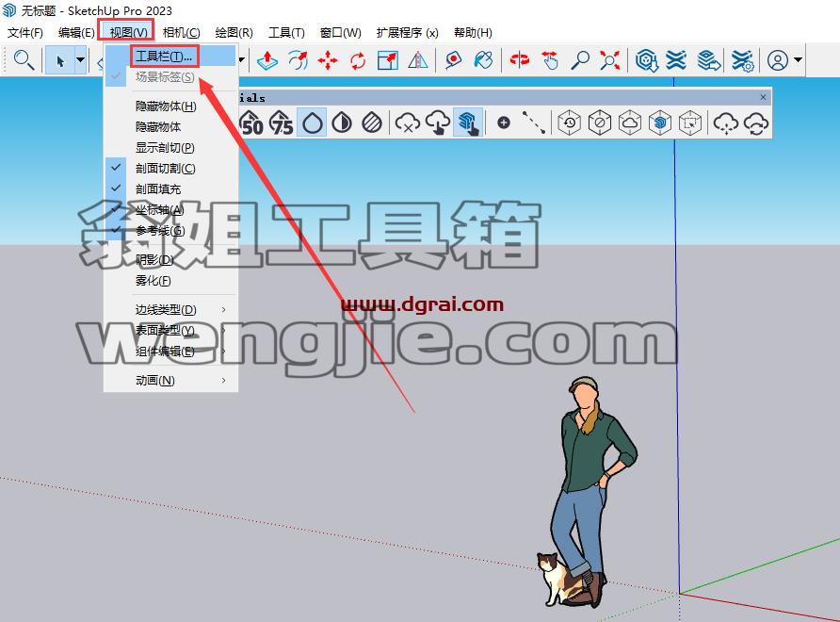Select the Tape Measure tool
Image resolution: width=840 pixels, height=622 pixels.
tap(453, 60)
